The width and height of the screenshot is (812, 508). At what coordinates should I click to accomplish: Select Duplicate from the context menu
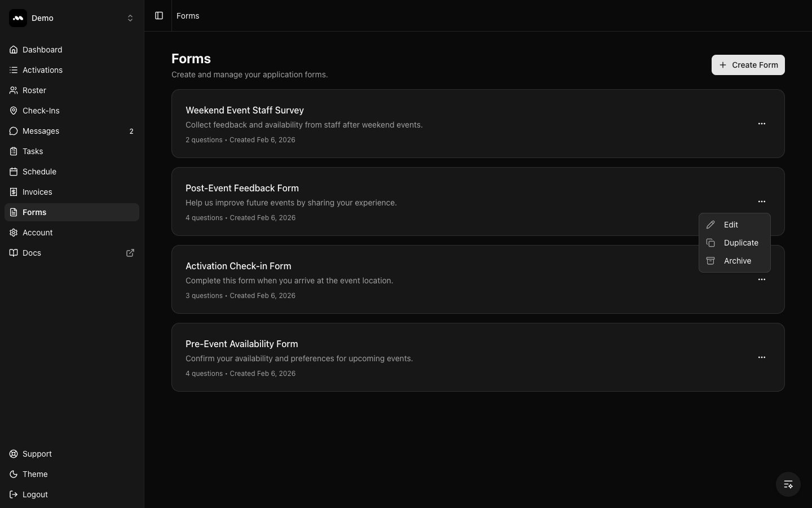741,243
